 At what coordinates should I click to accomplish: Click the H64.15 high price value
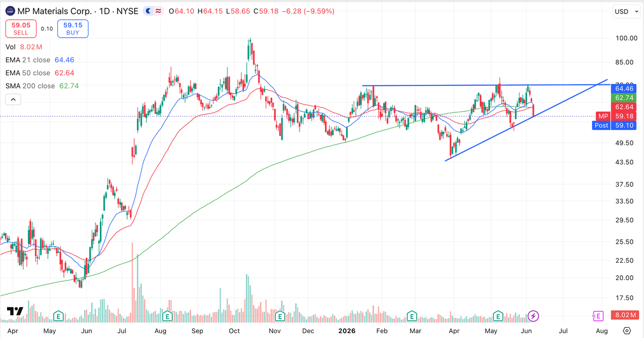tap(211, 11)
